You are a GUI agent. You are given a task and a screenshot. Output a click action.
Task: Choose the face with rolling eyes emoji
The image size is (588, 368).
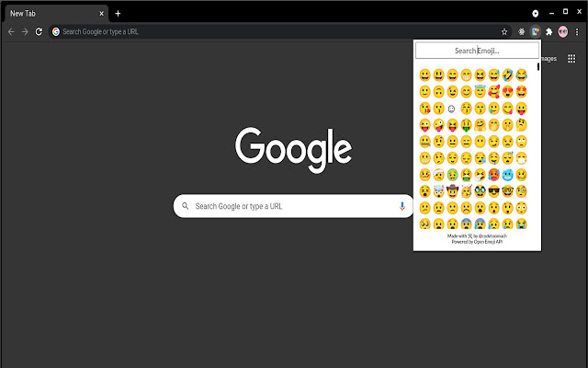click(x=521, y=142)
